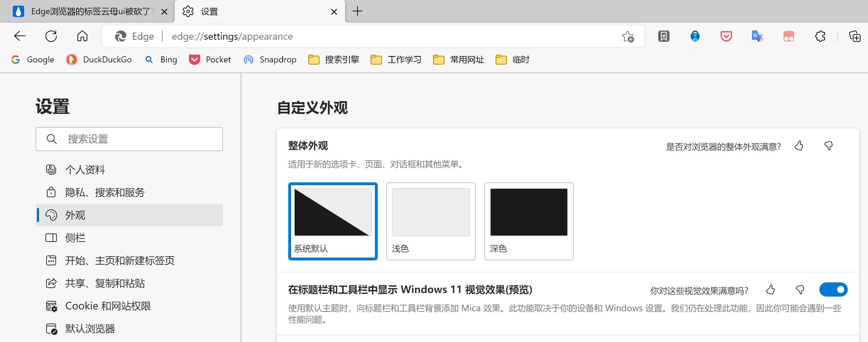
Task: Add this page to favorites
Action: click(x=628, y=37)
